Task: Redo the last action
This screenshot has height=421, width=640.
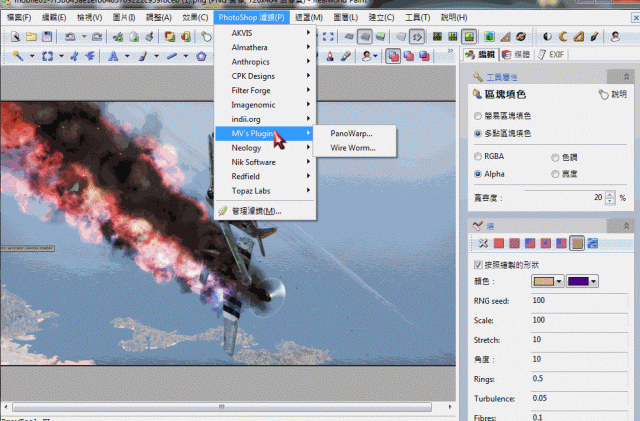Action: point(97,37)
